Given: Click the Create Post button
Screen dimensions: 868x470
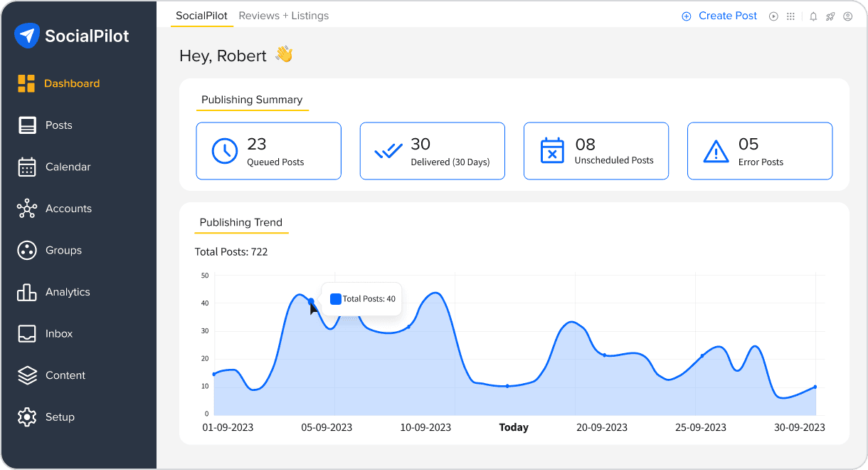Looking at the screenshot, I should pos(719,15).
